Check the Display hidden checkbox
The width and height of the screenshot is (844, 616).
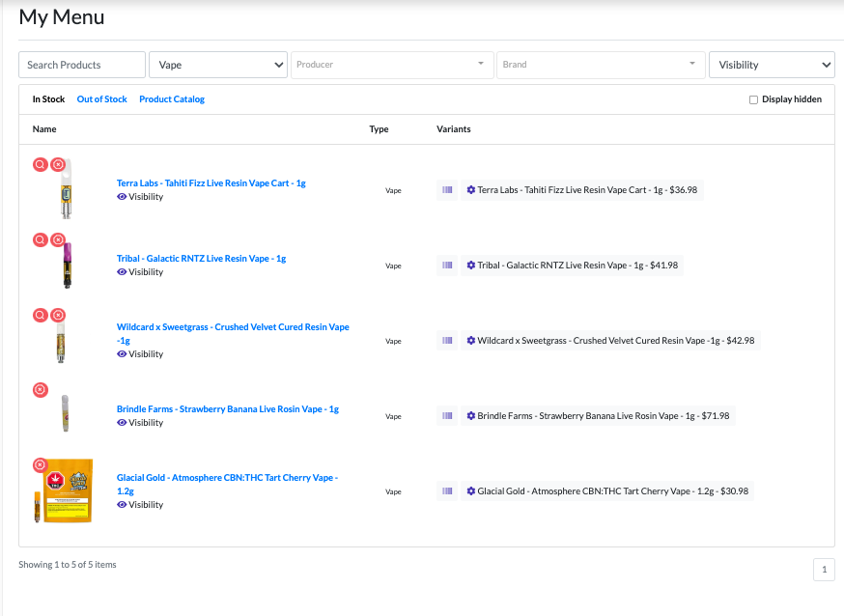point(753,99)
